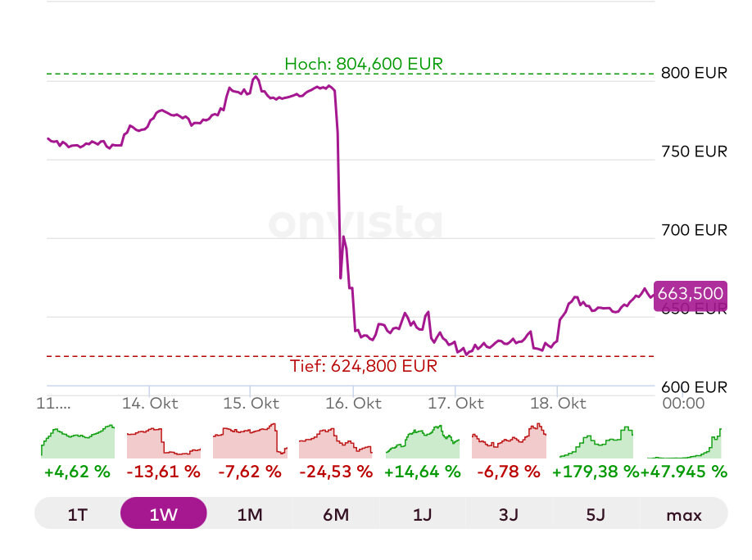Show the 3J chart range
Image resolution: width=752 pixels, height=560 pixels.
pyautogui.click(x=509, y=514)
